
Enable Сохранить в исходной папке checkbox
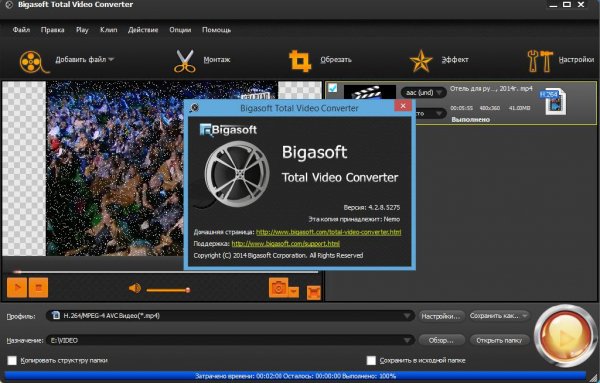click(x=371, y=360)
